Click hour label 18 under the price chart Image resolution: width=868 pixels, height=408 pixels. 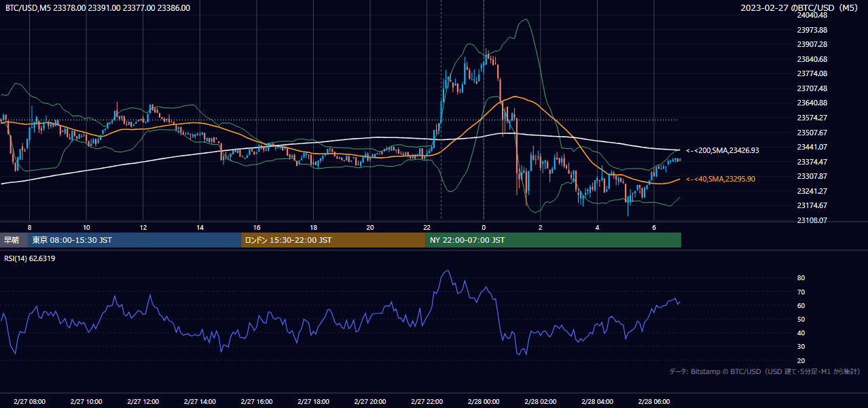point(313,227)
